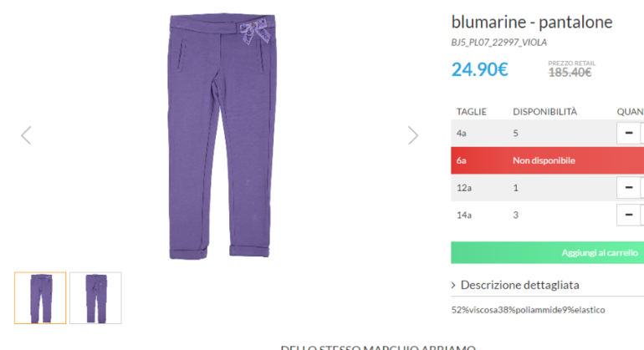This screenshot has width=644, height=350.
Task: Select the second pants thumbnail
Action: pyautogui.click(x=95, y=298)
